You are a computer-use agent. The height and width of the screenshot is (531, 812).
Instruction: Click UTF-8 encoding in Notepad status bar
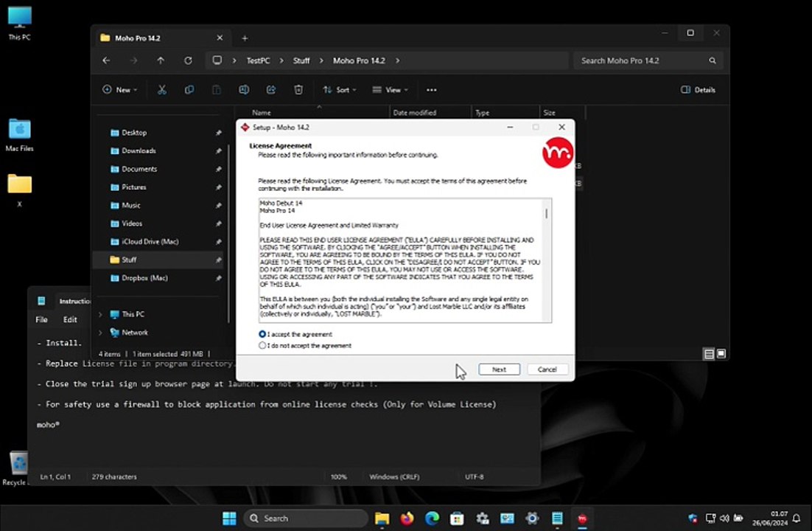474,476
